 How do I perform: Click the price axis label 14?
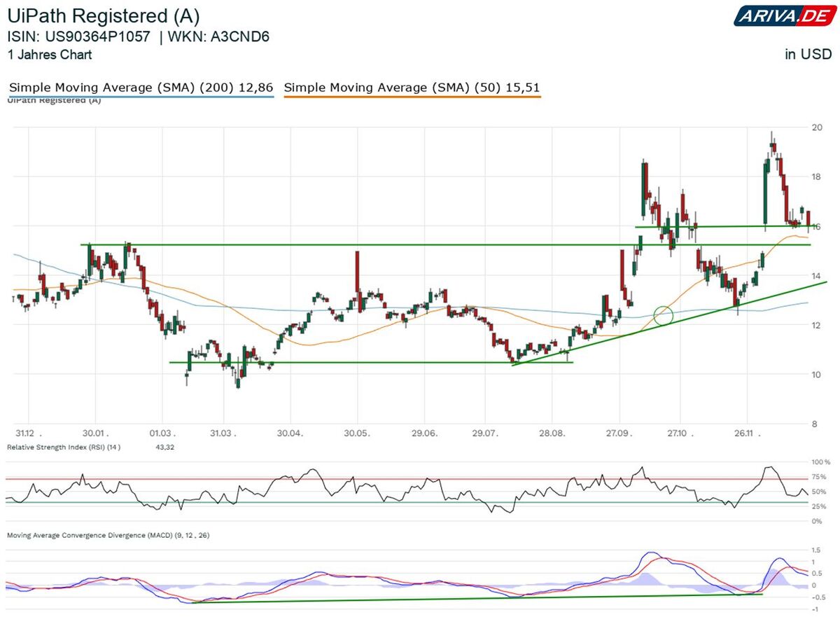point(817,276)
